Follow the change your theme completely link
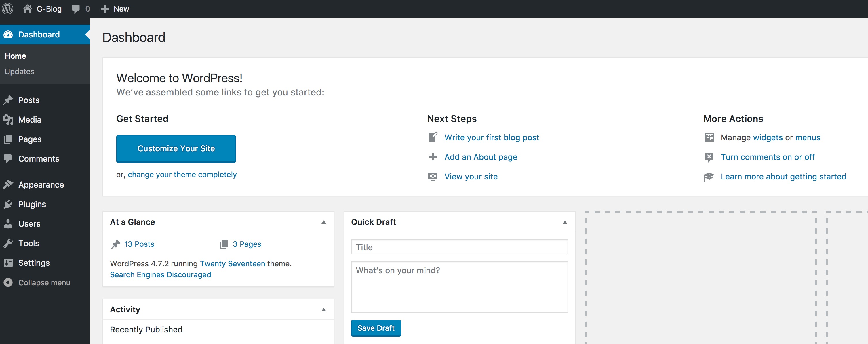The width and height of the screenshot is (868, 344). pyautogui.click(x=182, y=174)
